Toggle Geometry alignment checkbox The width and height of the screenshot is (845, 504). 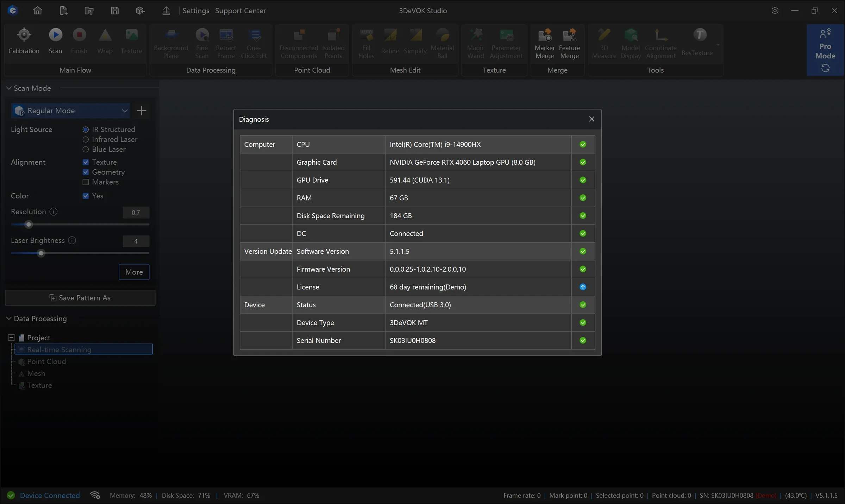click(86, 172)
